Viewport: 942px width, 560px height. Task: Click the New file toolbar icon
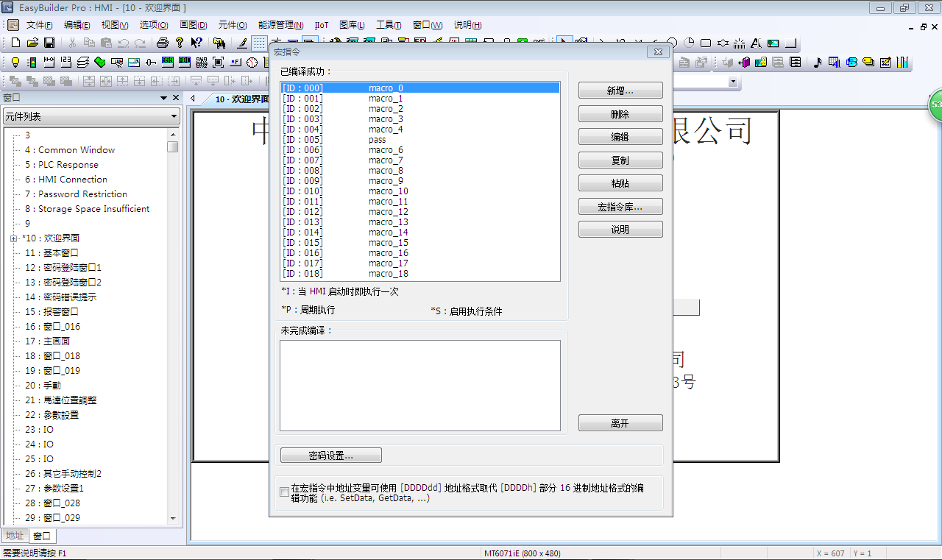tap(15, 43)
